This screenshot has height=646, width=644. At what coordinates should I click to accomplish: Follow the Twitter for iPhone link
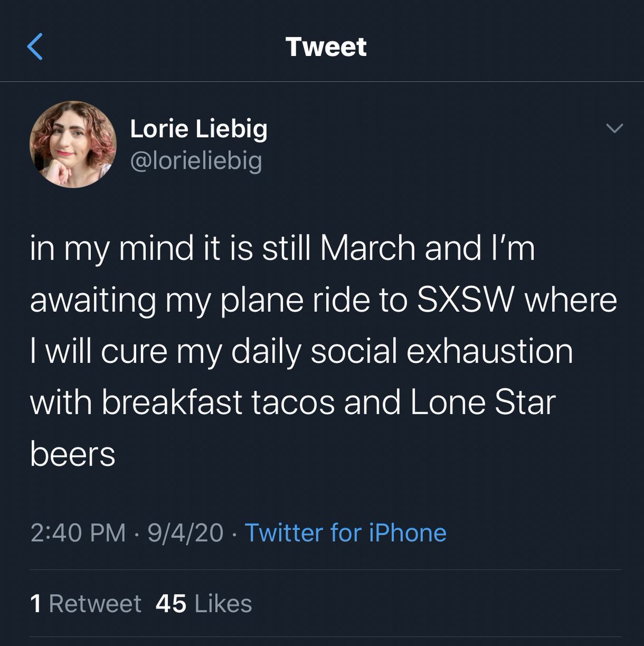pyautogui.click(x=345, y=533)
